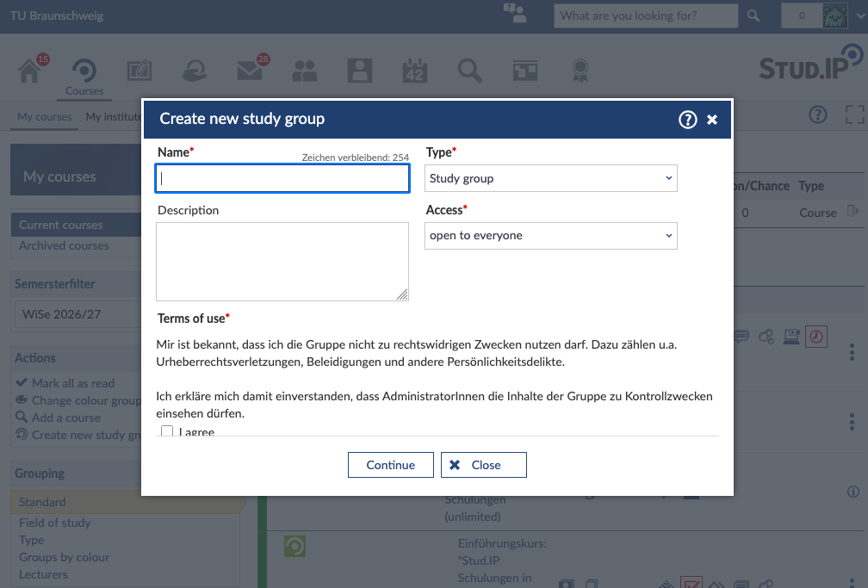The width and height of the screenshot is (868, 588).
Task: Open the Start page home icon
Action: click(x=30, y=71)
